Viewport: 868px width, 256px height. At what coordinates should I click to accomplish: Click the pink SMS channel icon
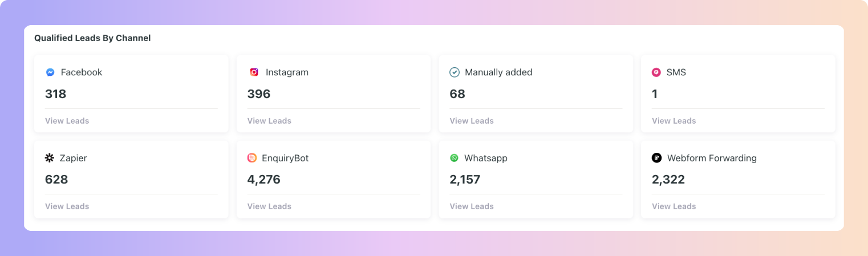click(656, 72)
